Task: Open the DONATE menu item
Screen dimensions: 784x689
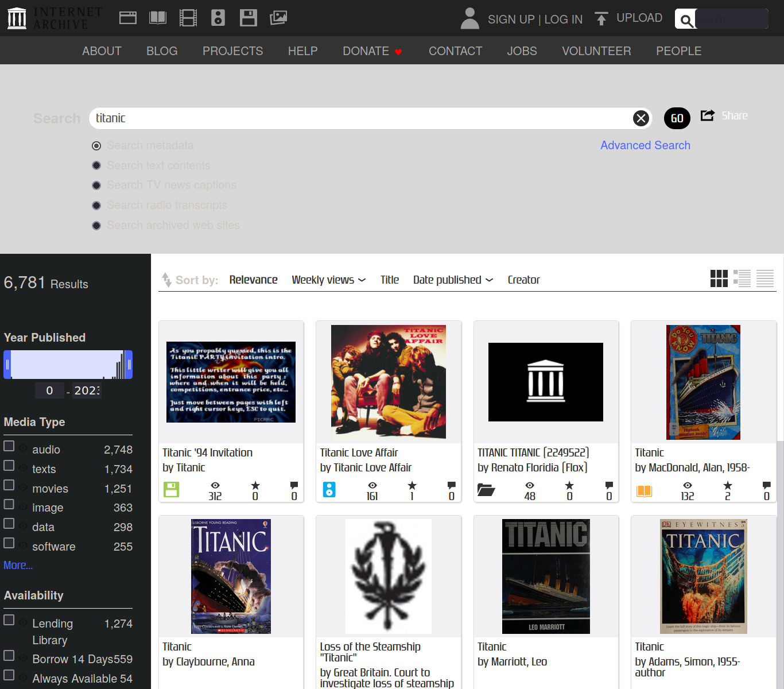Action: [x=366, y=51]
